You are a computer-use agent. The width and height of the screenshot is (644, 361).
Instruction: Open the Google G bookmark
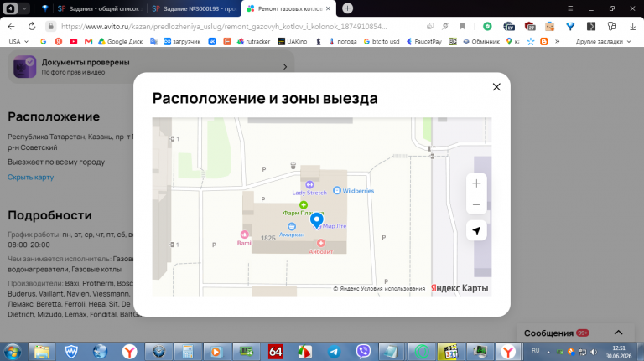pos(43,41)
